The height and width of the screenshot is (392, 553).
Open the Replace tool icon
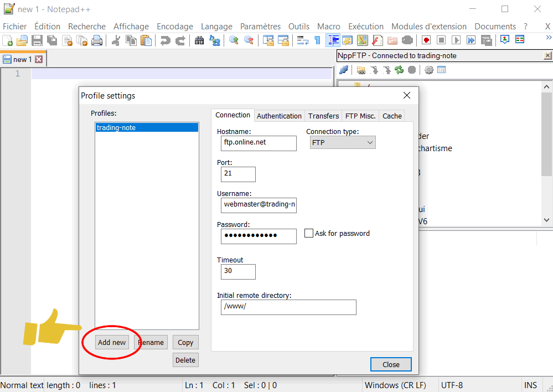pos(214,40)
